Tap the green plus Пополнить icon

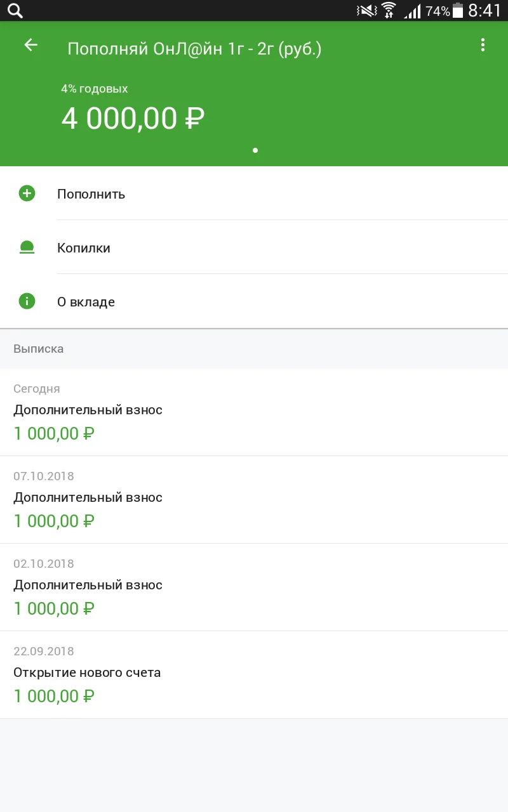pos(26,193)
